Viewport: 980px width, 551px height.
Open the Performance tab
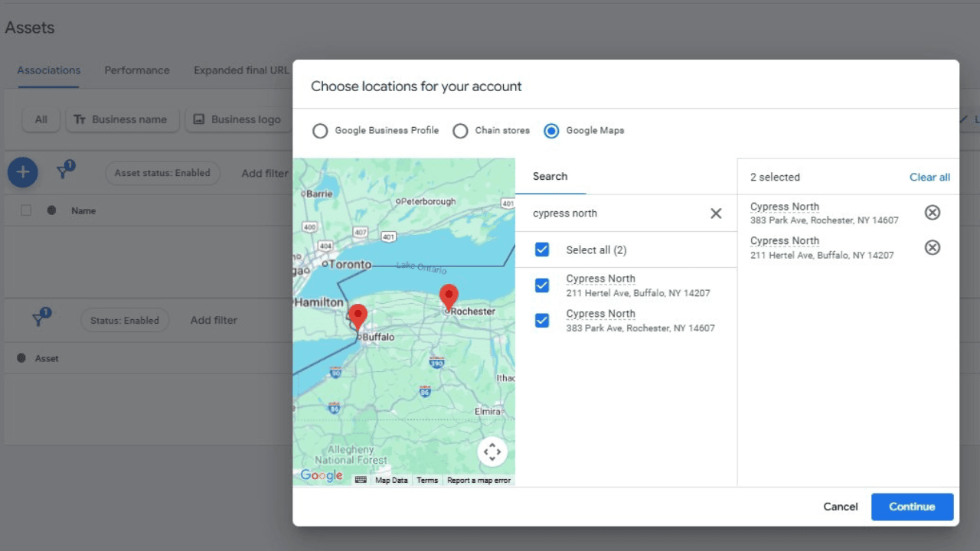pos(137,70)
